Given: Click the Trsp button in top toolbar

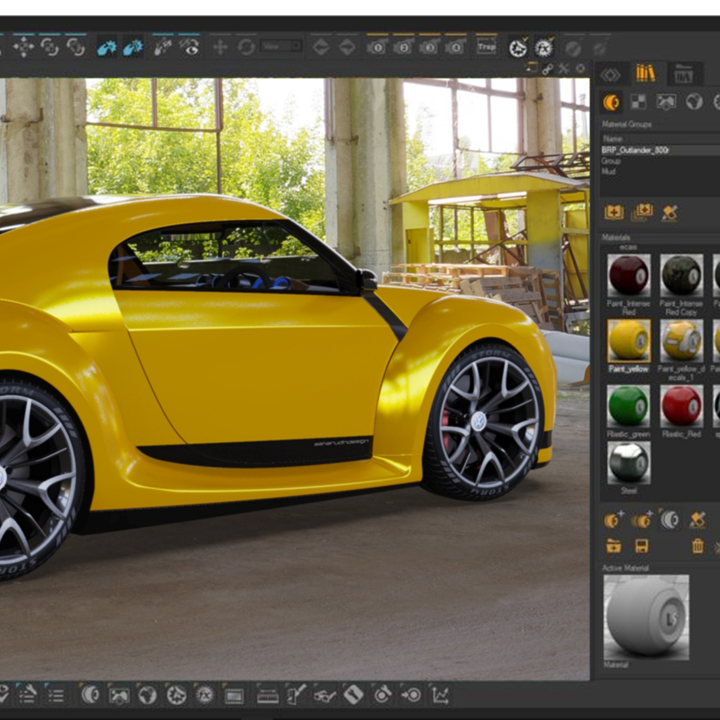Looking at the screenshot, I should point(486,46).
